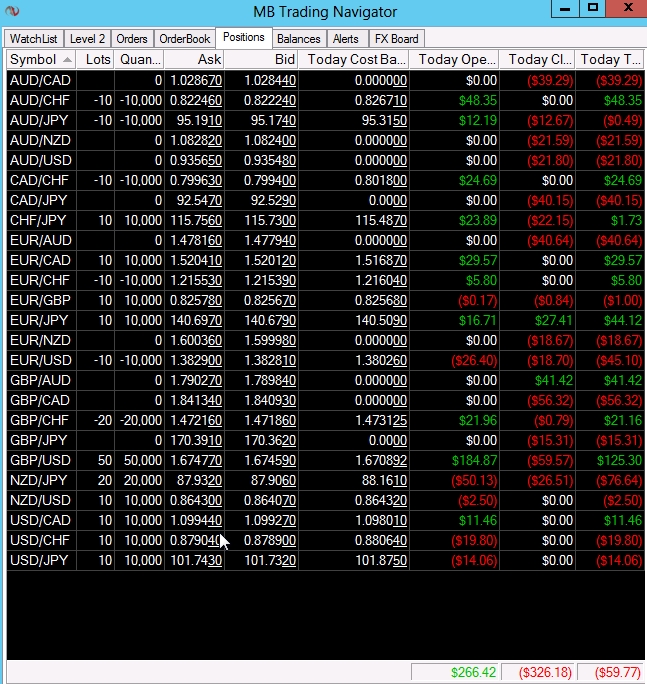Click the USD/JPY symbol
The height and width of the screenshot is (684, 647).
(39, 561)
